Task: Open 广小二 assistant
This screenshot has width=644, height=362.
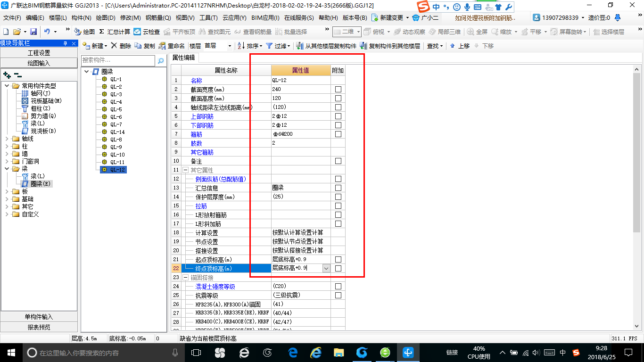Action: click(425, 17)
